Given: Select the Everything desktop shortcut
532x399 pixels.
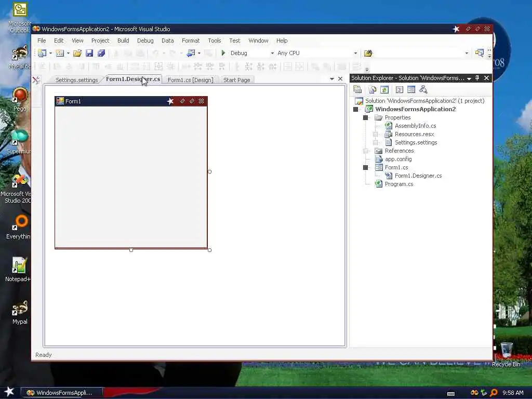Looking at the screenshot, I should [x=19, y=228].
